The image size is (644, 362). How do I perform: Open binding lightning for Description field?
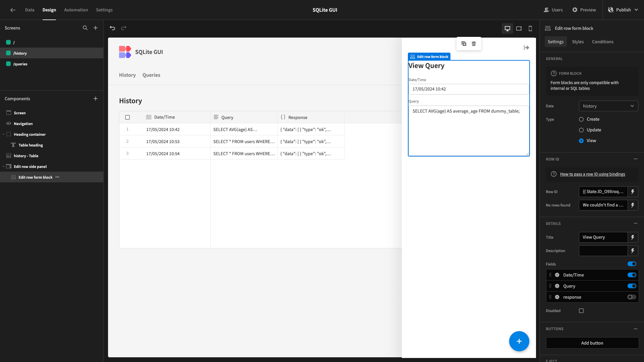[x=633, y=251]
